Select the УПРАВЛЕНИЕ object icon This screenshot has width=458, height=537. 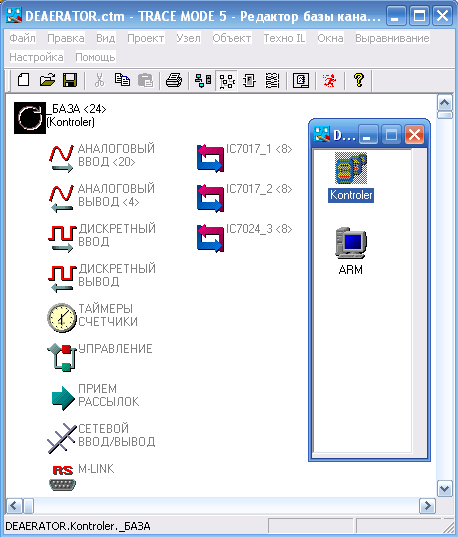[62, 358]
